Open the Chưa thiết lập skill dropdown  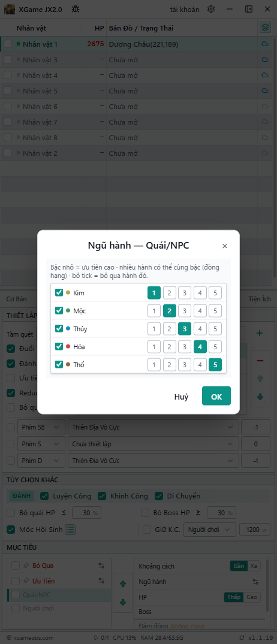(153, 444)
